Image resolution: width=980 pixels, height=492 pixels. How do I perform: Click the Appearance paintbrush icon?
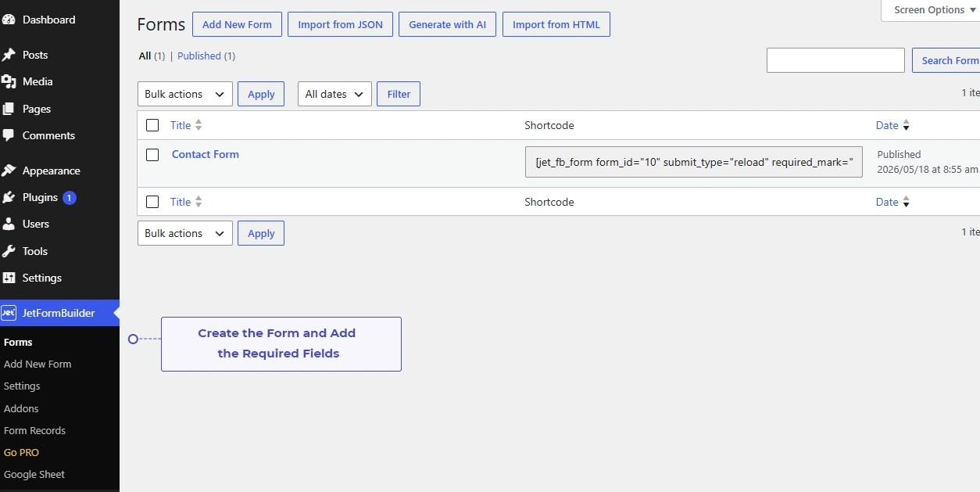pos(9,171)
